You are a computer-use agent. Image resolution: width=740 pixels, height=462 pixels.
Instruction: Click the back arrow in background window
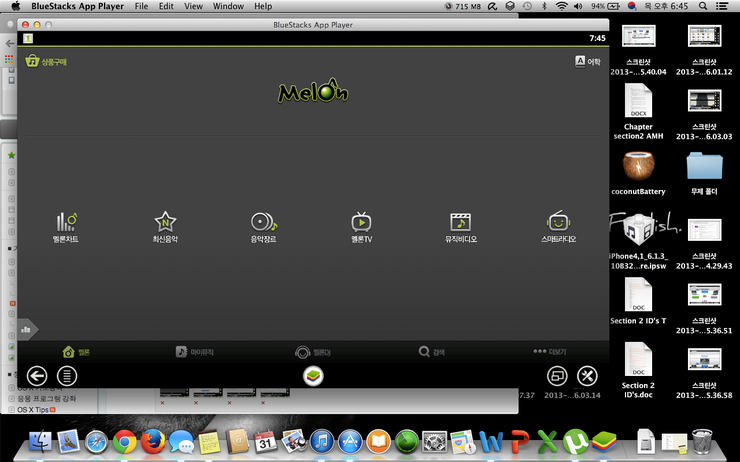[x=10, y=43]
